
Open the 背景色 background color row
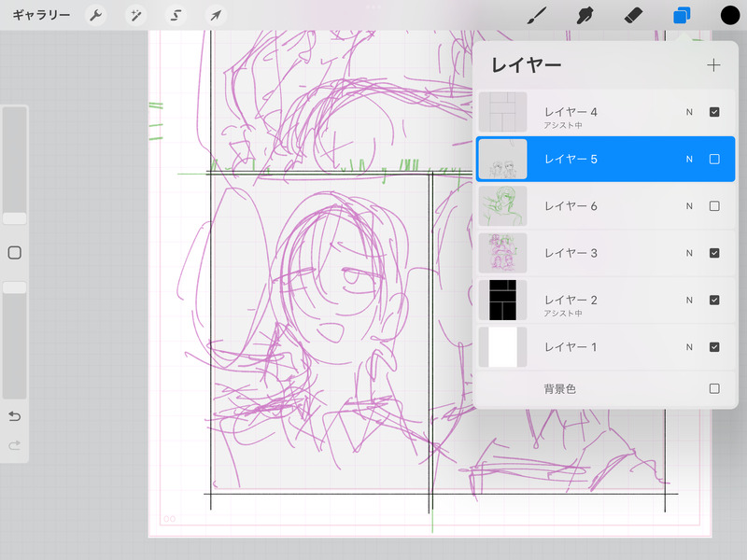605,389
